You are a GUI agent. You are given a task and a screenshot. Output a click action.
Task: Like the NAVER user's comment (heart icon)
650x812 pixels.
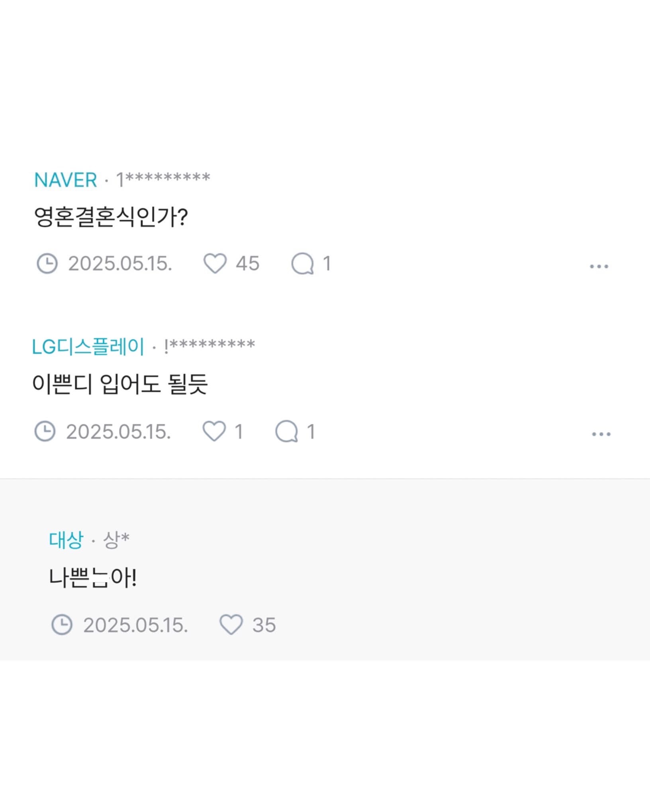point(215,264)
